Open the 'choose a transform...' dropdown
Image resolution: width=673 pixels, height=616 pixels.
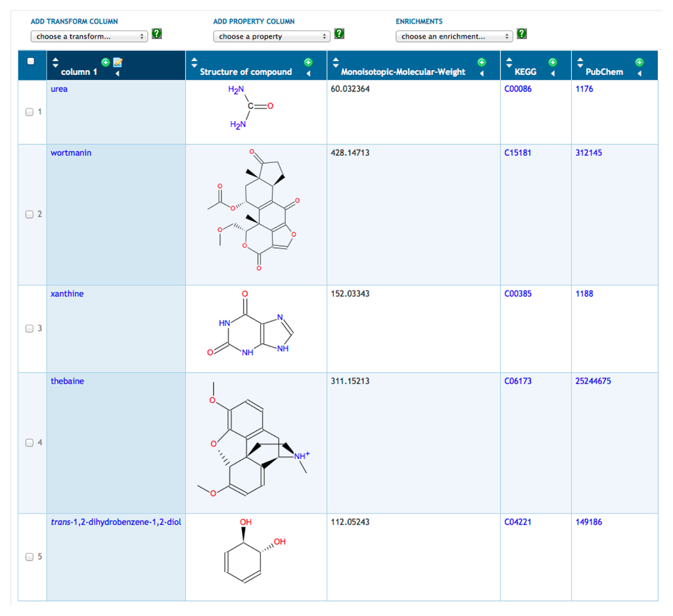pyautogui.click(x=90, y=37)
